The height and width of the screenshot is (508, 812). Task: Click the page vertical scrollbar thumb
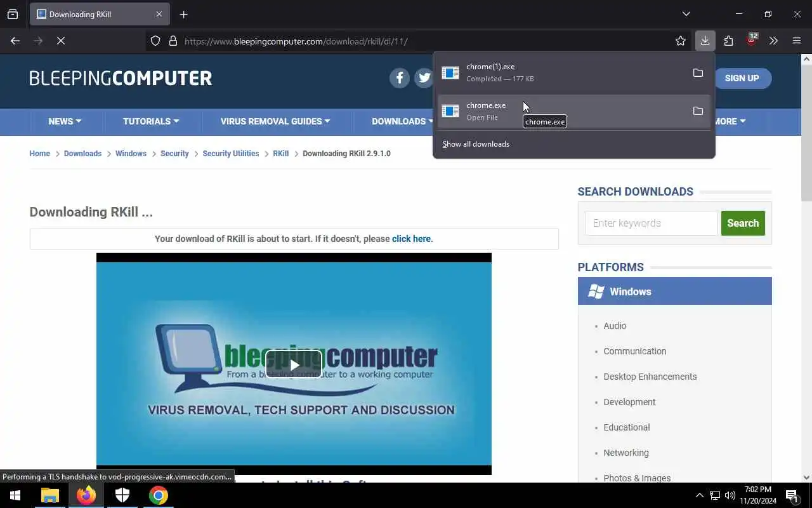(806, 133)
